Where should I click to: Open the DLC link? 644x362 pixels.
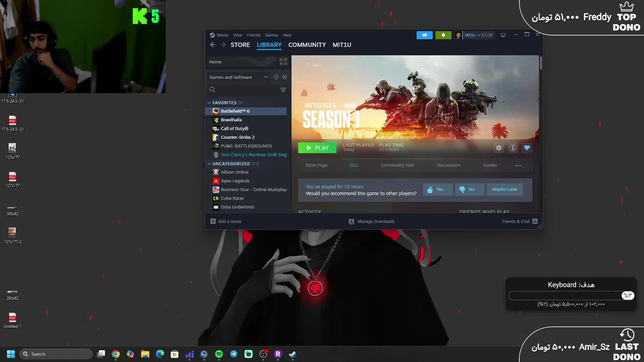tap(354, 165)
